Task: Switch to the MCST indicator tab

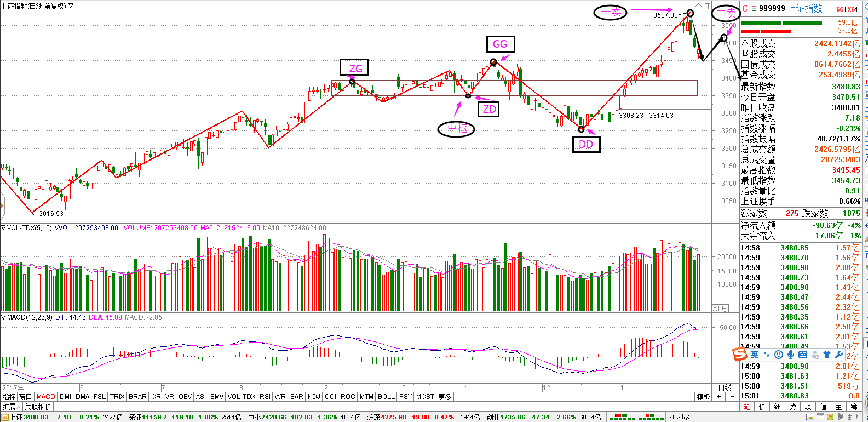Action: (x=425, y=397)
